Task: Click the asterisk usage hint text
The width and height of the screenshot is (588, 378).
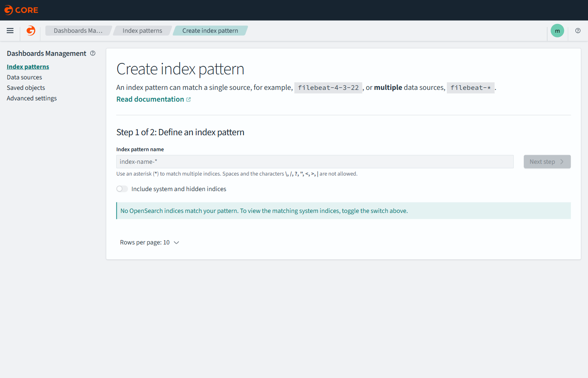Action: click(x=237, y=174)
